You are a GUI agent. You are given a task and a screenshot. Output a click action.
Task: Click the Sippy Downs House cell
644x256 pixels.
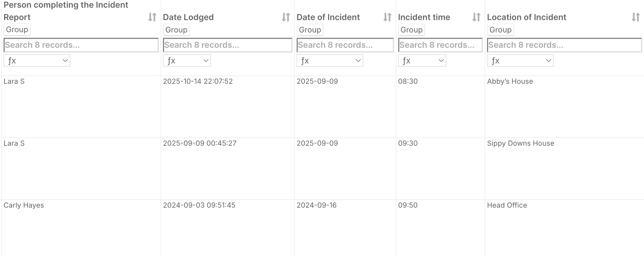click(521, 143)
